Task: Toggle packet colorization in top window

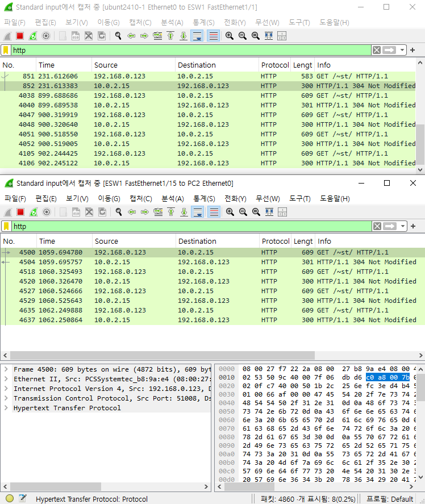Action: click(x=214, y=36)
